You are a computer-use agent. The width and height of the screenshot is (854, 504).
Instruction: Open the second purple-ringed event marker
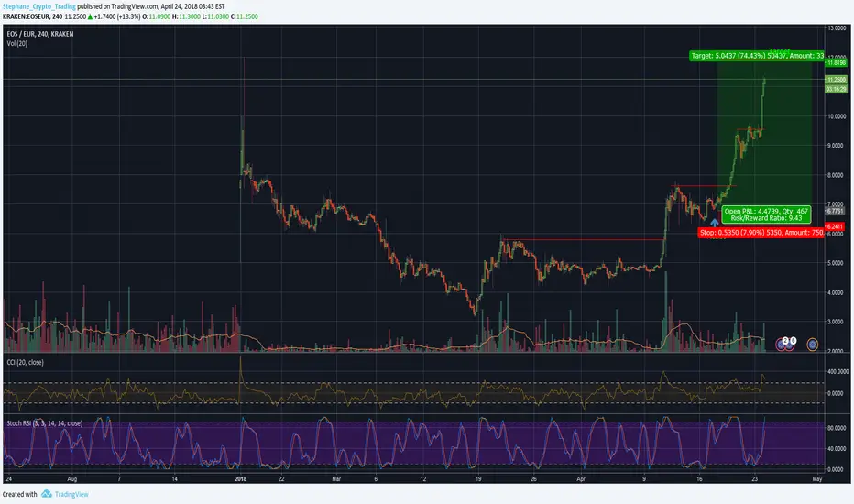(790, 343)
